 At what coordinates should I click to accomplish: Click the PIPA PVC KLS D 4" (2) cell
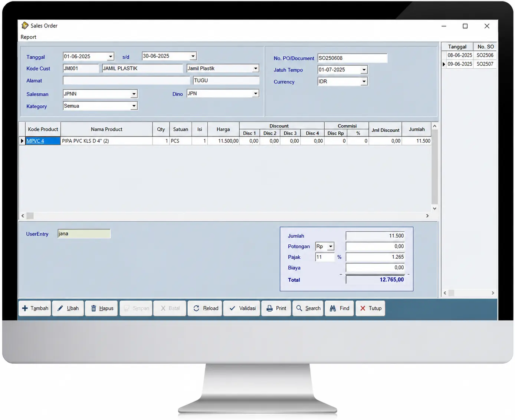click(x=106, y=141)
